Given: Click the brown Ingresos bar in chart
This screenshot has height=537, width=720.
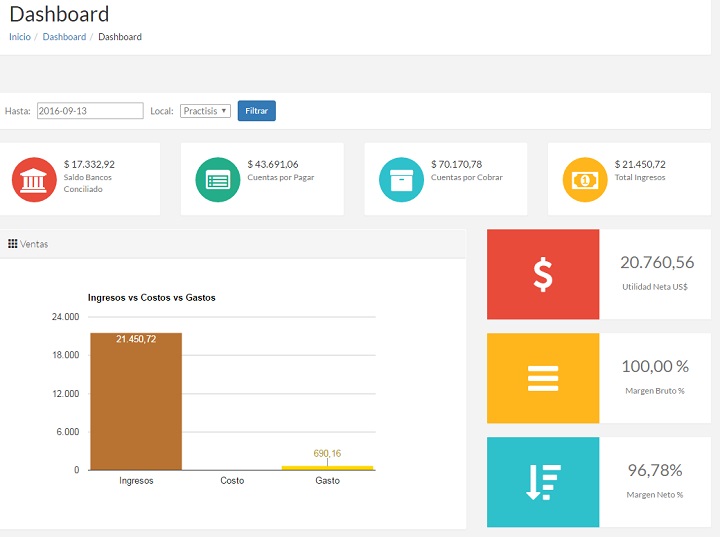Looking at the screenshot, I should pos(136,401).
